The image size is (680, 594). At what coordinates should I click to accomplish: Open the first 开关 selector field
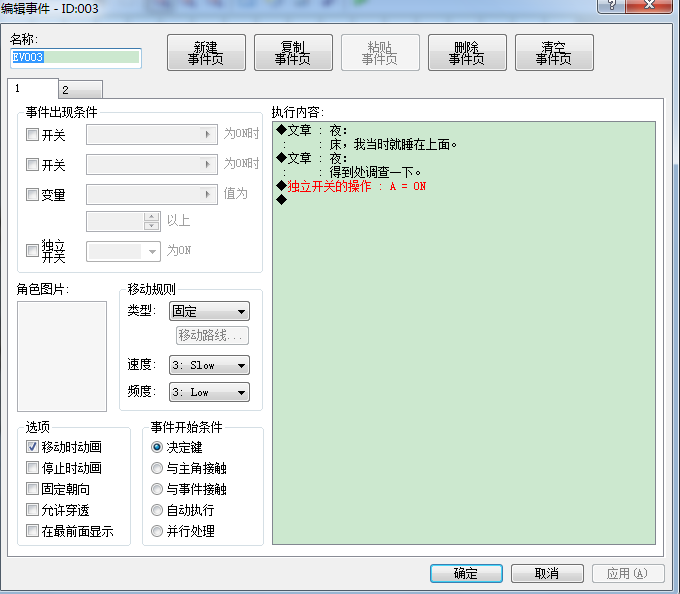coord(152,134)
